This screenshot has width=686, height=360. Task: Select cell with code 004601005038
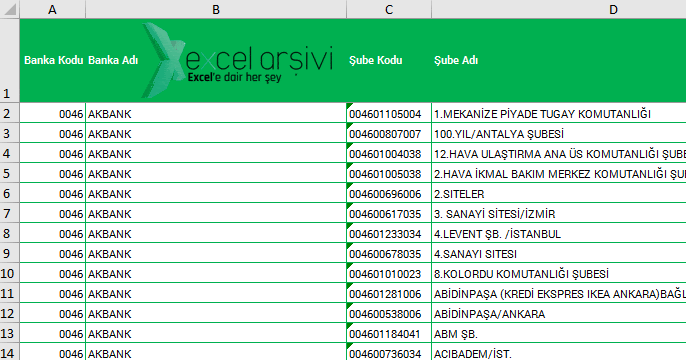click(x=389, y=174)
